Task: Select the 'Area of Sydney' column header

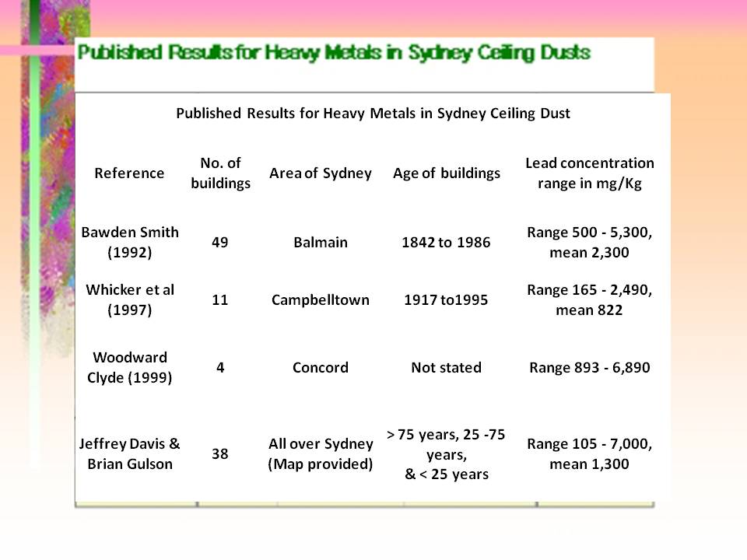Action: 320,173
